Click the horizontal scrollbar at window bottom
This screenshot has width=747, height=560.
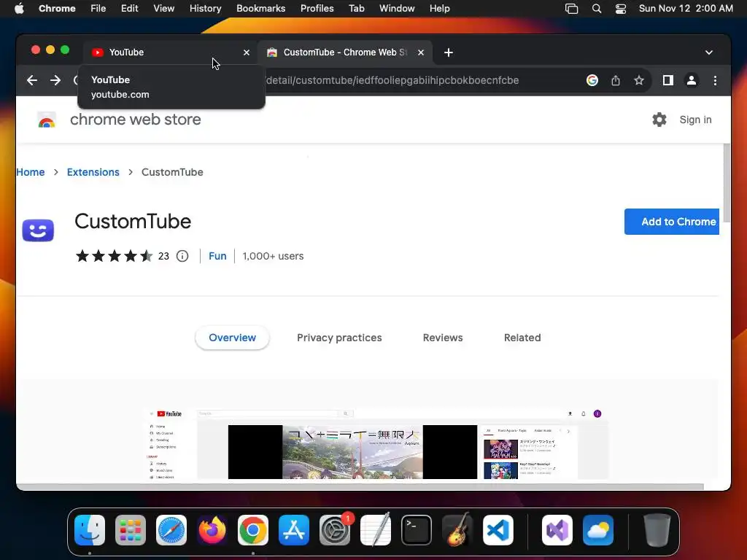[360, 486]
